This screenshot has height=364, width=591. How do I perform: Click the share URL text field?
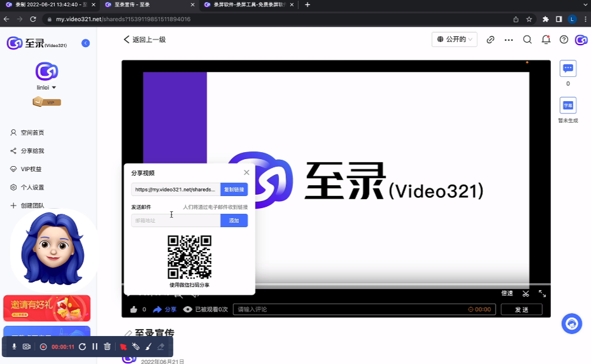(176, 190)
